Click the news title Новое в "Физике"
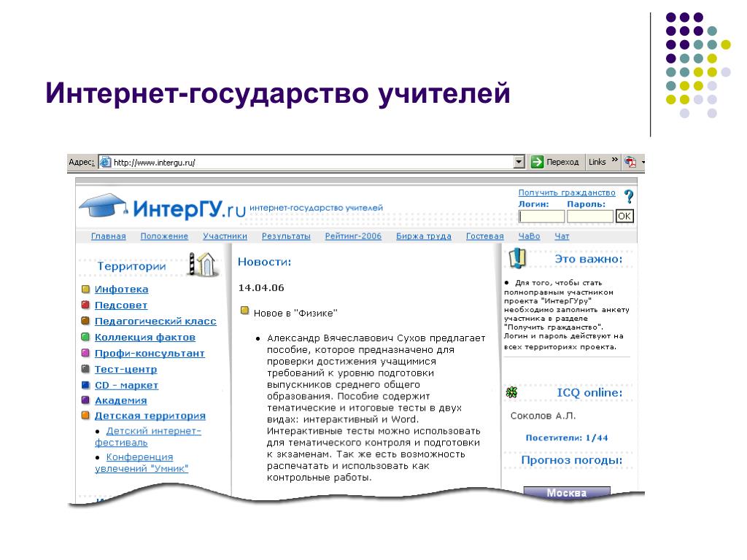The image size is (747, 560). pyautogui.click(x=295, y=313)
